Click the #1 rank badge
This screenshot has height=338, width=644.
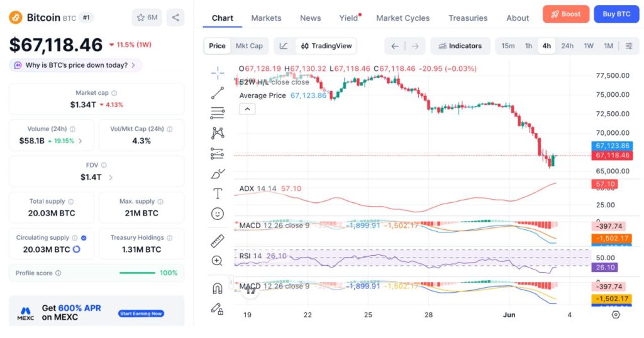86,18
